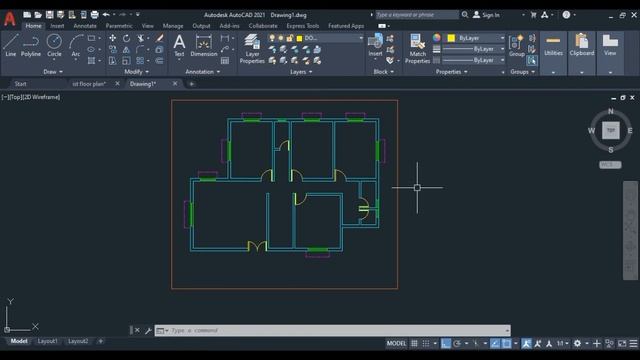The width and height of the screenshot is (640, 360).
Task: Click the Start tab
Action: pyautogui.click(x=20, y=84)
